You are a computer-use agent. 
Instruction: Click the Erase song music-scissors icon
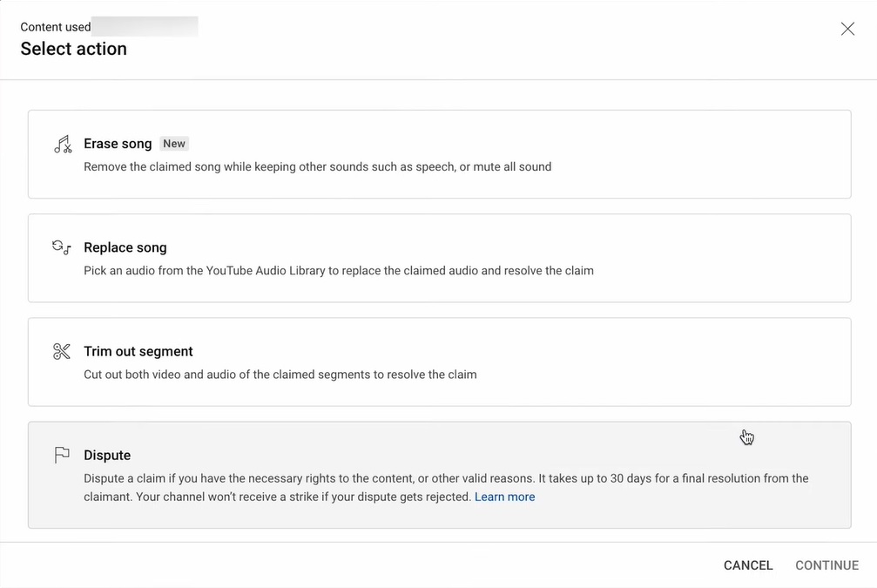tap(62, 145)
